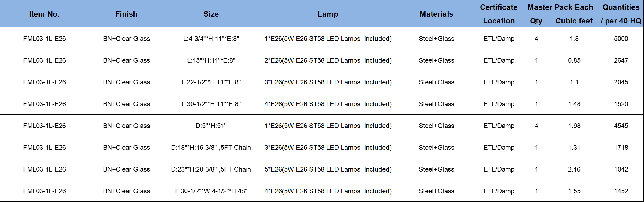Screen dimensions: 644x202
Task: Select the cubic feet value 2.16
Action: 574,169
